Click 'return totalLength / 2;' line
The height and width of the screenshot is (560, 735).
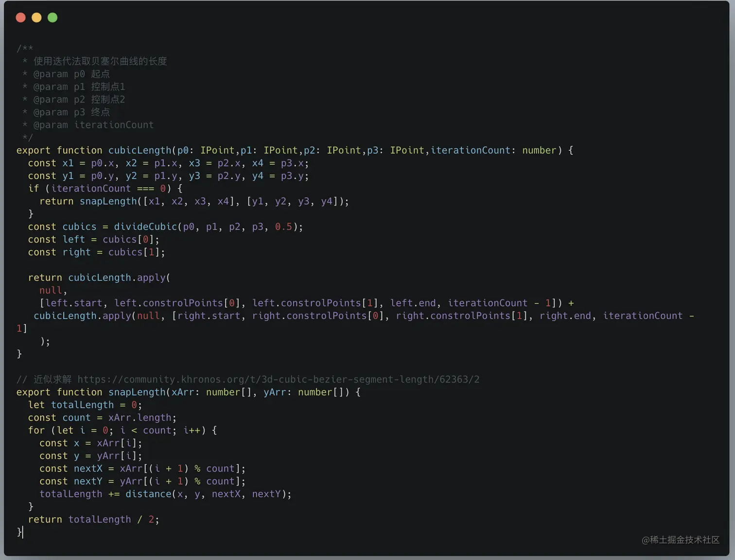94,519
